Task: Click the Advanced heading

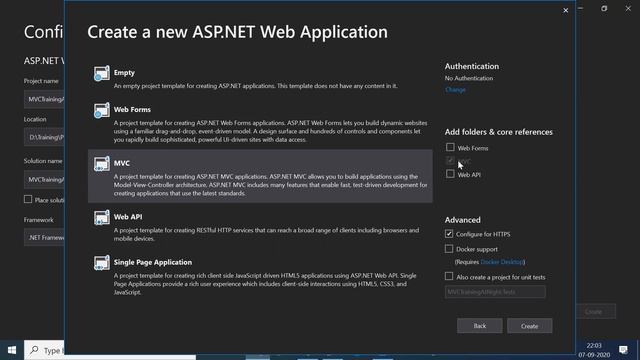Action: 462,220
